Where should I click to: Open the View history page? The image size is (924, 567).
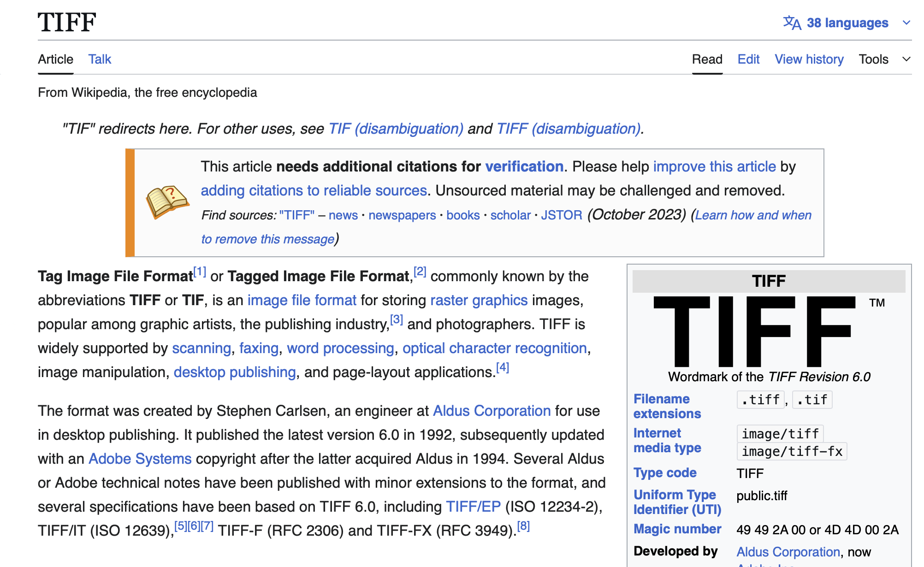click(809, 59)
